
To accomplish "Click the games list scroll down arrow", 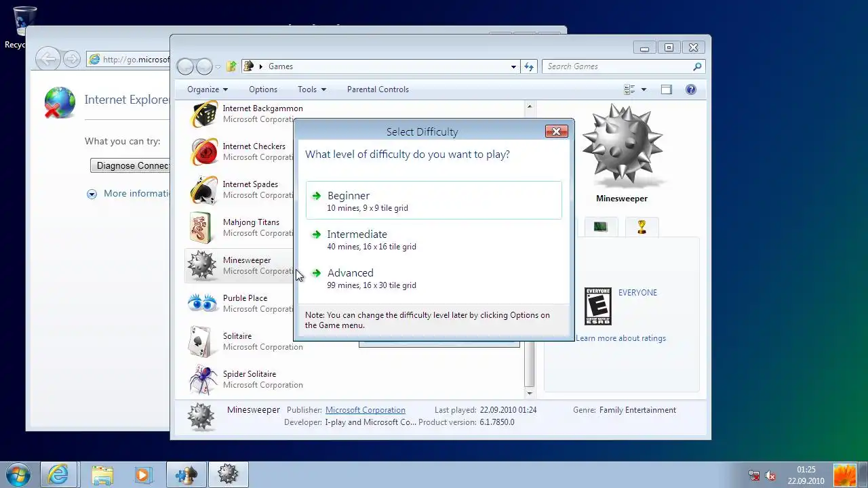I will [x=530, y=393].
